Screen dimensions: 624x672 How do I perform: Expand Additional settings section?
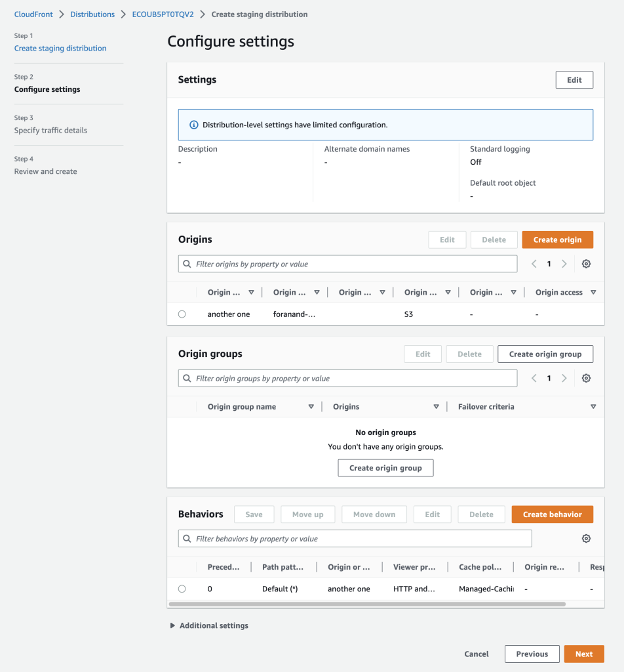[210, 626]
